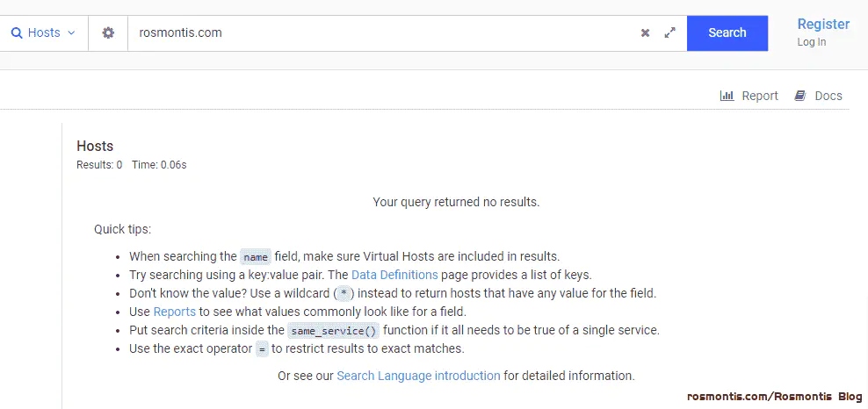Focus the rosmontis.com search field
868x409 pixels.
pyautogui.click(x=382, y=33)
